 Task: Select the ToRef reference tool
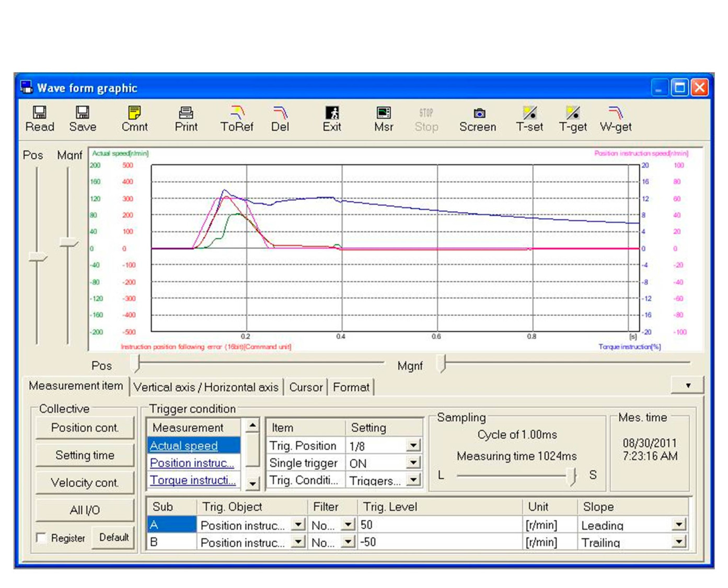click(x=237, y=119)
